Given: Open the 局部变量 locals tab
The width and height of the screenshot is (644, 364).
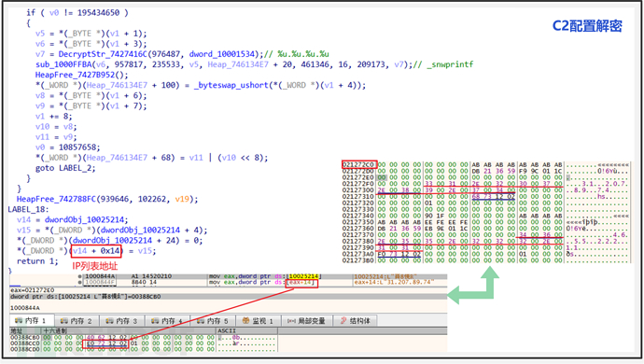Looking at the screenshot, I should 306,321.
